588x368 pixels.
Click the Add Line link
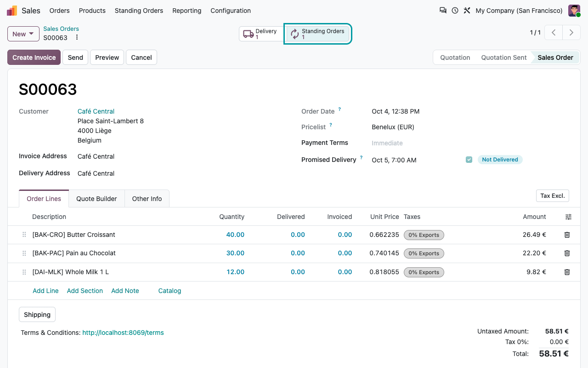pyautogui.click(x=45, y=291)
